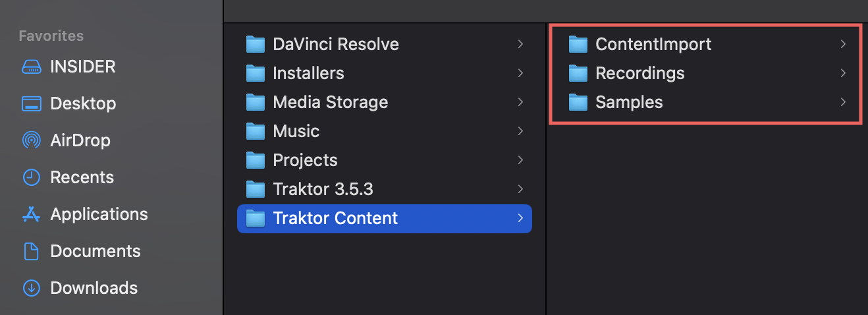Click the Downloads arrow icon
The image size is (868, 315).
(32, 288)
